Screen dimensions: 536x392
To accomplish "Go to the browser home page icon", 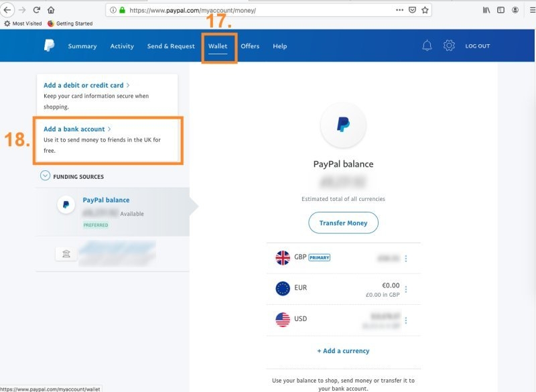I will (51, 10).
